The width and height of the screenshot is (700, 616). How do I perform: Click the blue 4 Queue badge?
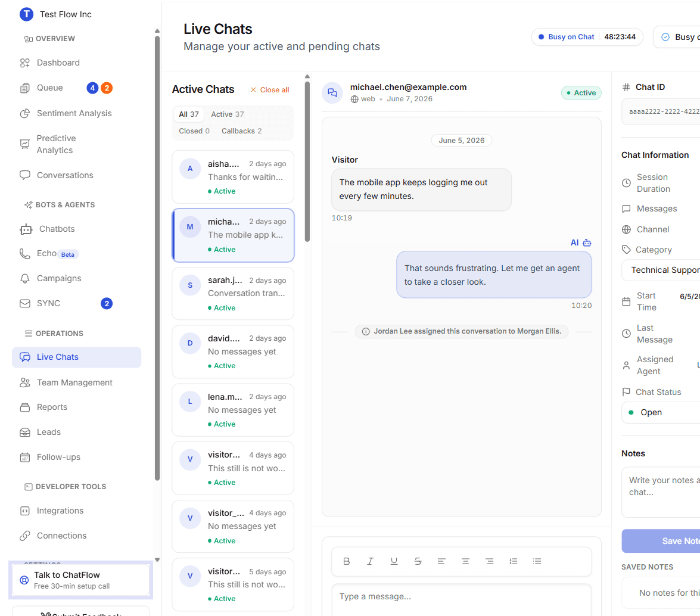point(92,88)
